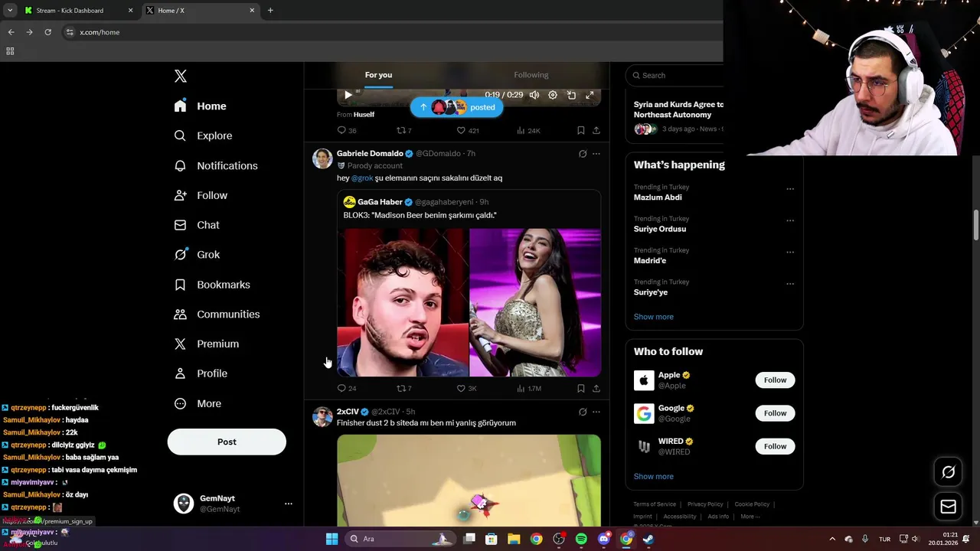This screenshot has width=980, height=551.
Task: Enter video fullscreen mode
Action: (590, 95)
